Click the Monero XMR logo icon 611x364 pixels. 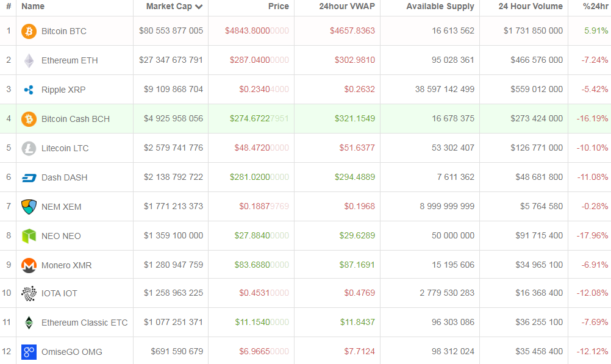[29, 265]
